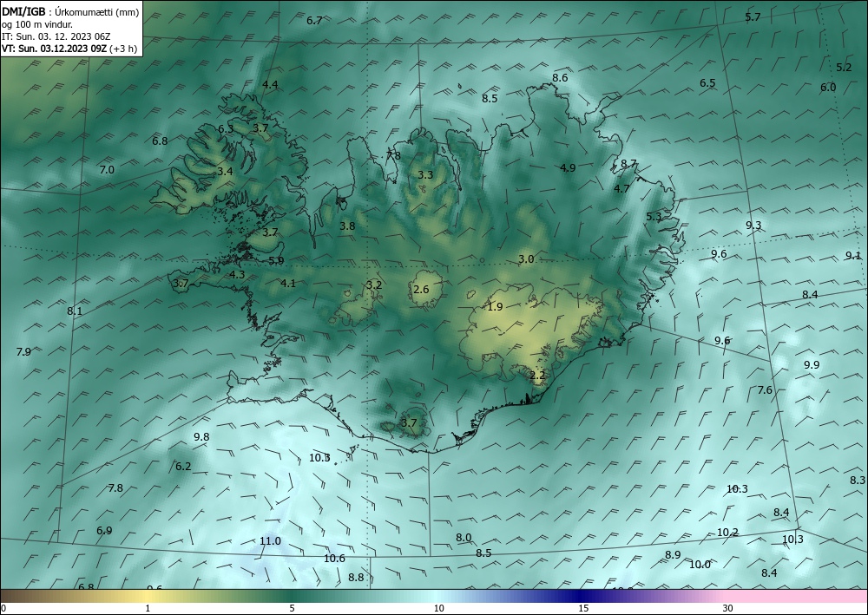Viewport: 868px width, 615px height.
Task: Select the 3.8 value label
Action: point(348,226)
